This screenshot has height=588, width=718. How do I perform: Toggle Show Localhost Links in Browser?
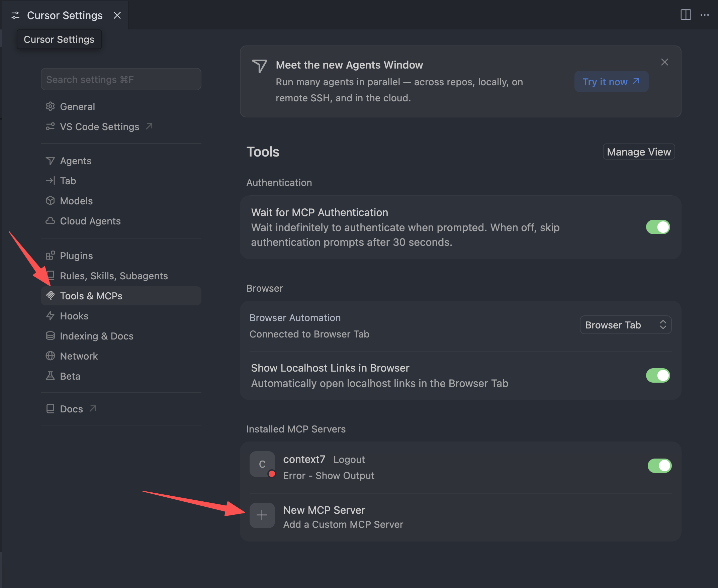[658, 375]
